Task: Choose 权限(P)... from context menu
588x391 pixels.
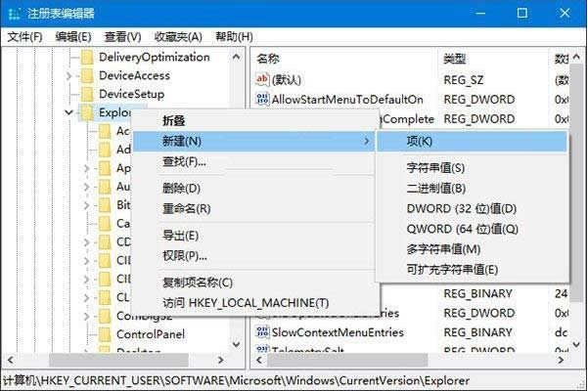Action: (x=184, y=256)
